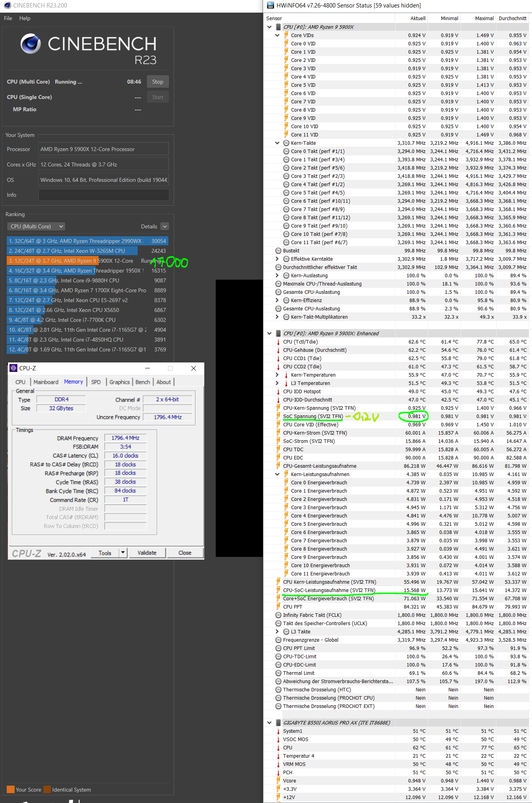Switch to the CPU tab in CPU-Z
532x803 pixels.
click(x=21, y=382)
